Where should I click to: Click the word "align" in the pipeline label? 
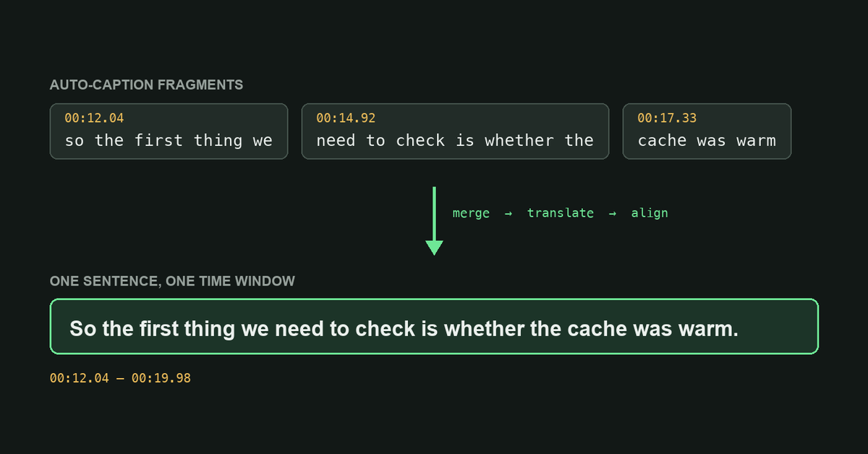tap(650, 213)
